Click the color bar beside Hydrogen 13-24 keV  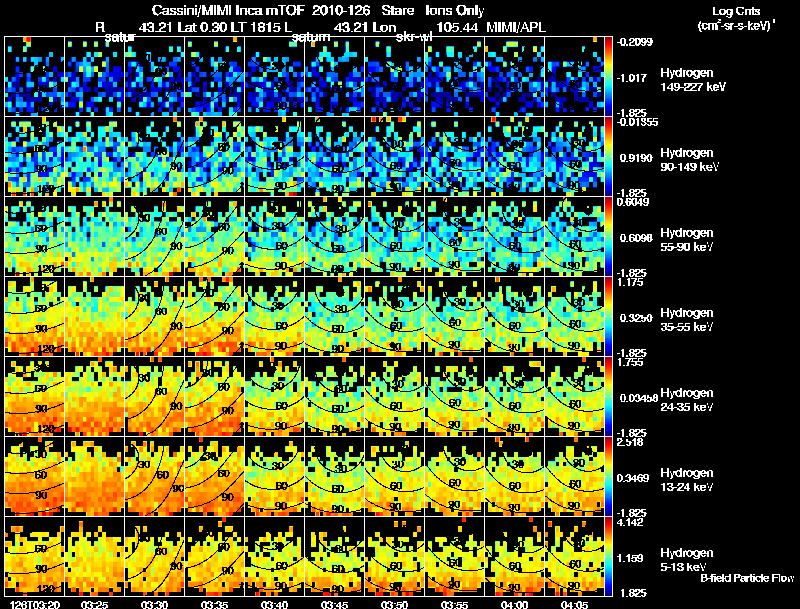click(608, 477)
